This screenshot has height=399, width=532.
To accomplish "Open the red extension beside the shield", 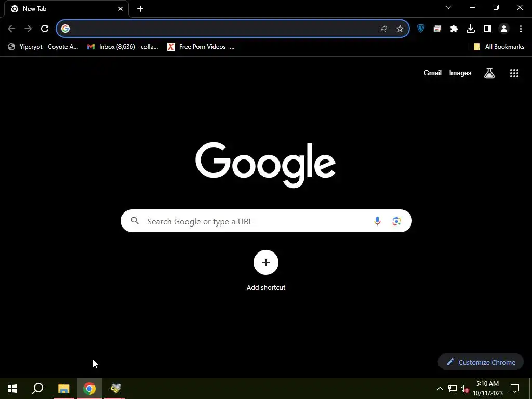I will click(x=437, y=29).
